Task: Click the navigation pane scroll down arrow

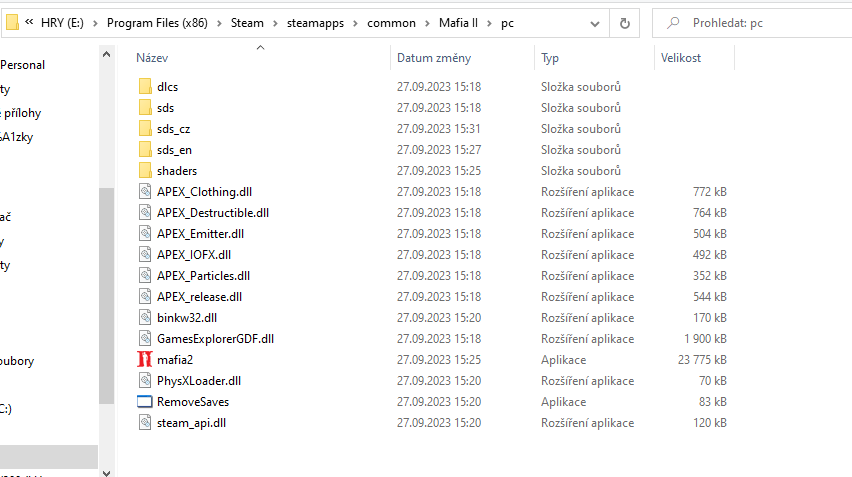Action: click(106, 473)
